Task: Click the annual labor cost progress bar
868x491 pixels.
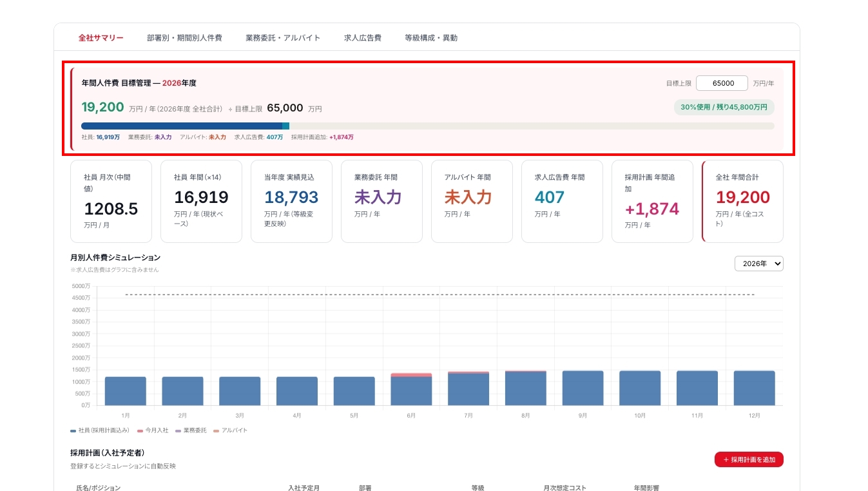Action: point(428,126)
